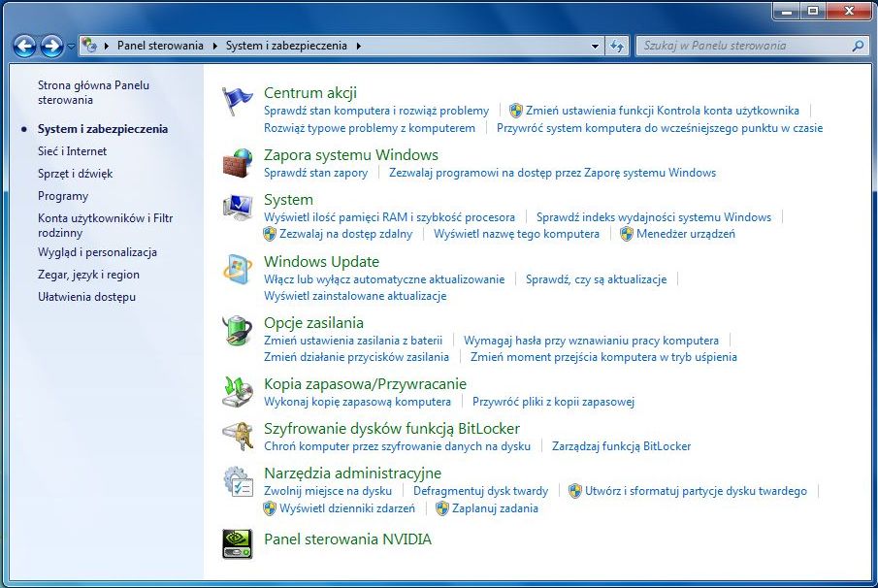Go back with the Back arrow button

[24, 46]
